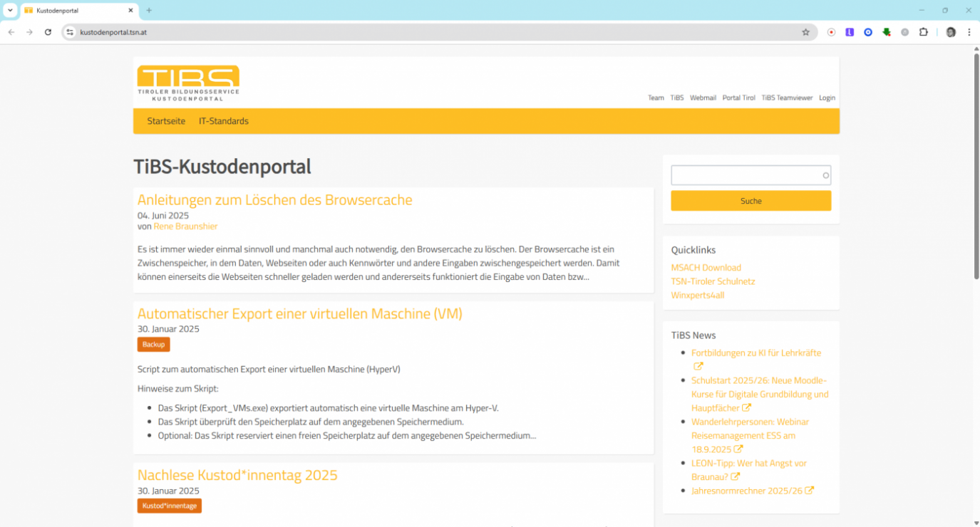Click the user profile avatar icon
The width and height of the screenshot is (980, 527).
point(951,32)
